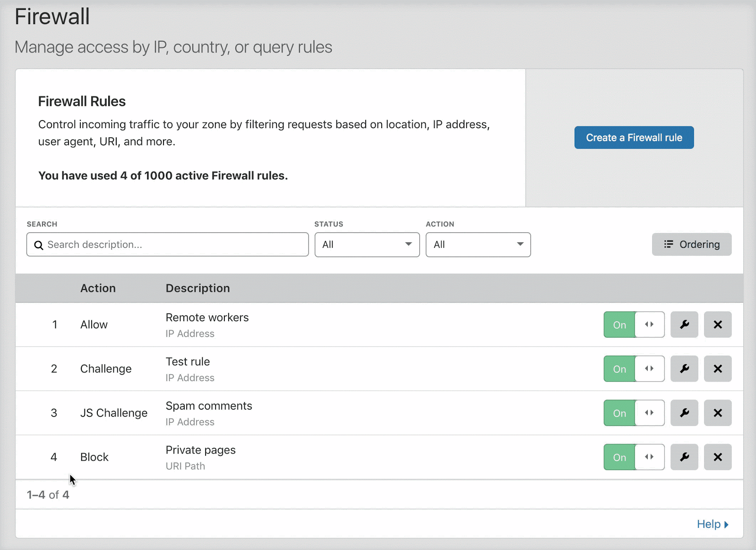Delete the Test rule with the X icon
The width and height of the screenshot is (756, 550).
718,369
